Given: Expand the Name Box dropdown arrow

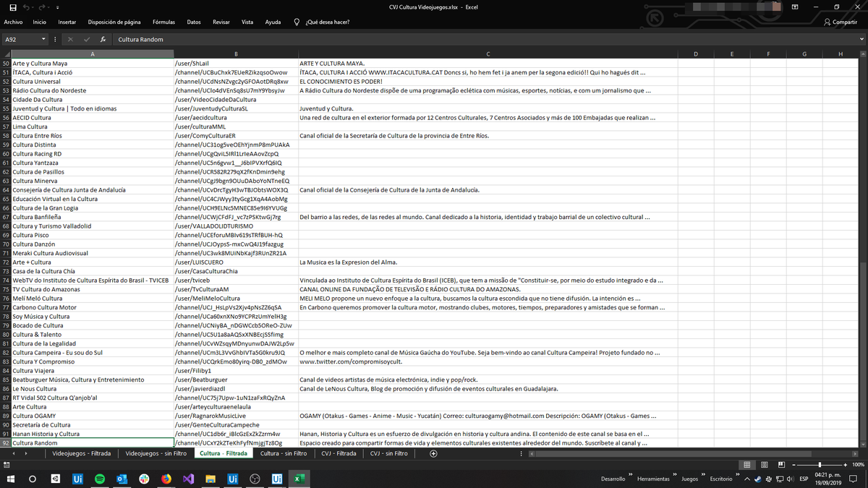Looking at the screenshot, I should pos(44,39).
